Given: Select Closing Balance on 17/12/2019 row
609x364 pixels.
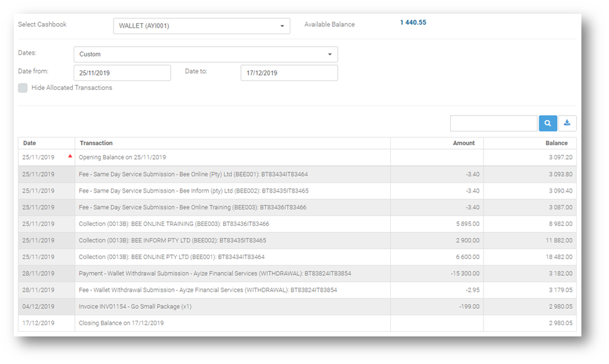Looking at the screenshot, I should (297, 323).
